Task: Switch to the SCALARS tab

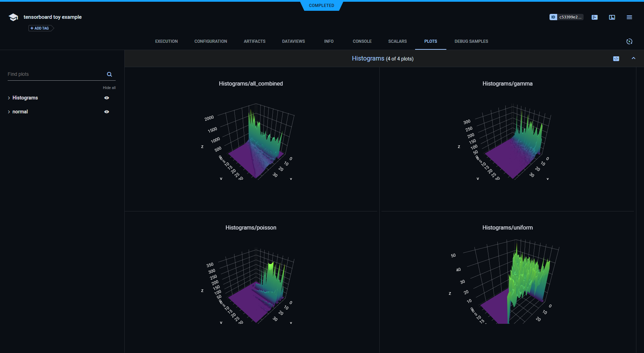Action: (397, 41)
